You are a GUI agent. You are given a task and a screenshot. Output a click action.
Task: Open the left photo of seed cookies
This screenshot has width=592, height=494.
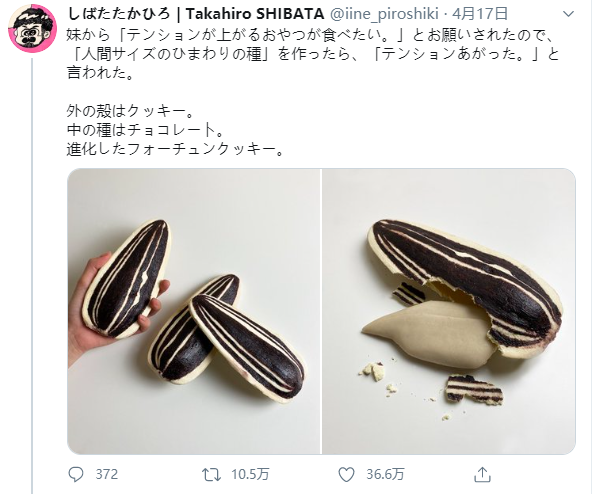coord(194,311)
